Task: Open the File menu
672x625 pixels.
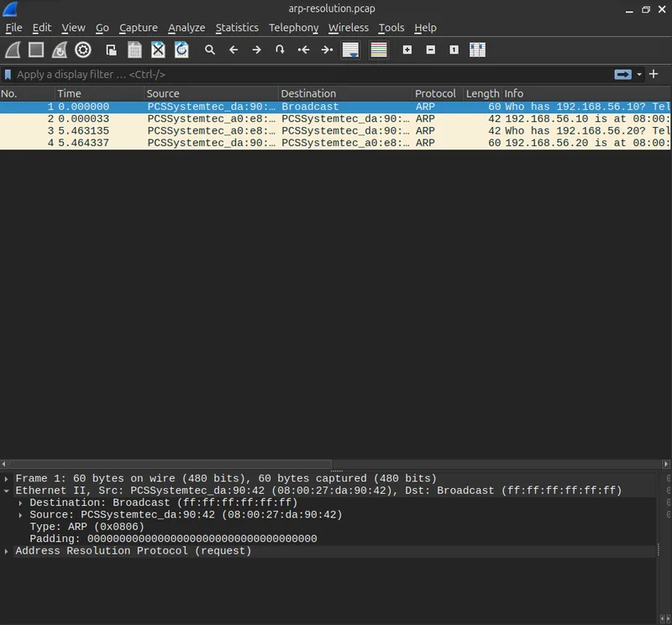Action: pos(13,28)
